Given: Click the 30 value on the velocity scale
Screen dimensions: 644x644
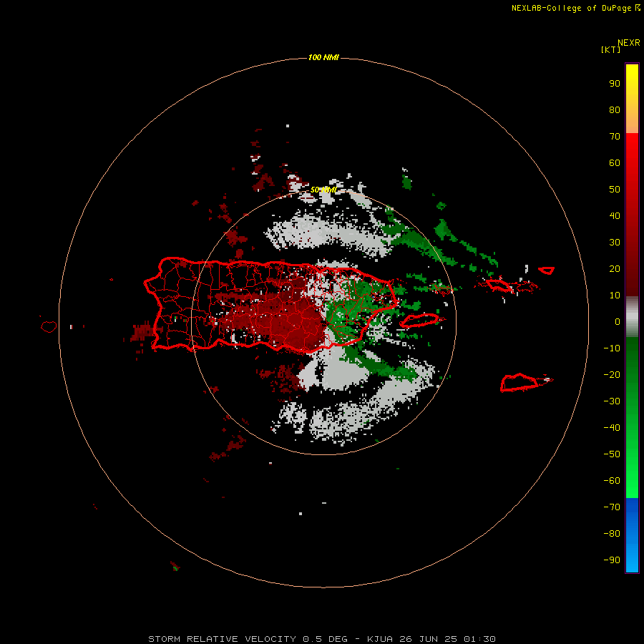Looking at the screenshot, I should point(615,243).
